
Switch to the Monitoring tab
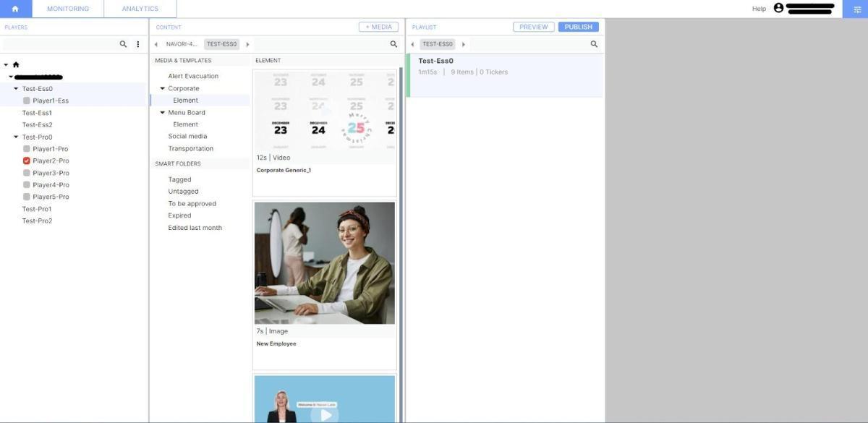coord(68,9)
